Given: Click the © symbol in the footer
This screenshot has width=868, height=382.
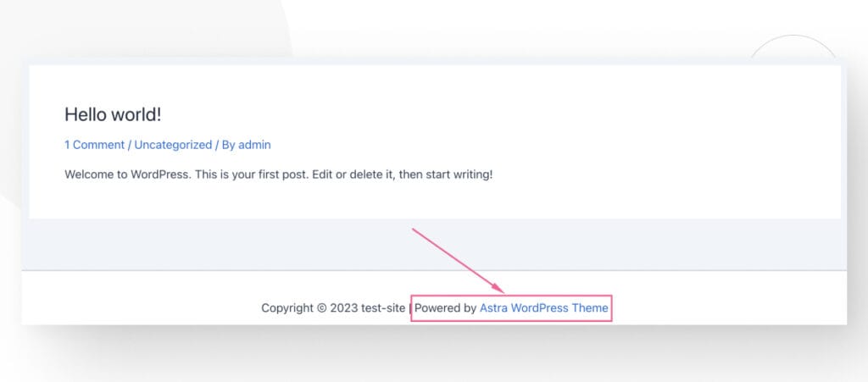Looking at the screenshot, I should tap(321, 308).
